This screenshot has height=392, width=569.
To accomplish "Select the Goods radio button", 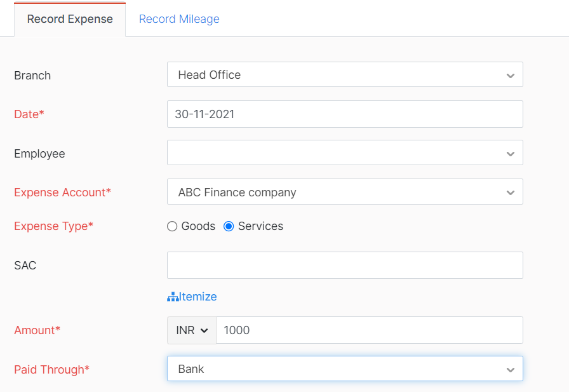I will [x=172, y=226].
